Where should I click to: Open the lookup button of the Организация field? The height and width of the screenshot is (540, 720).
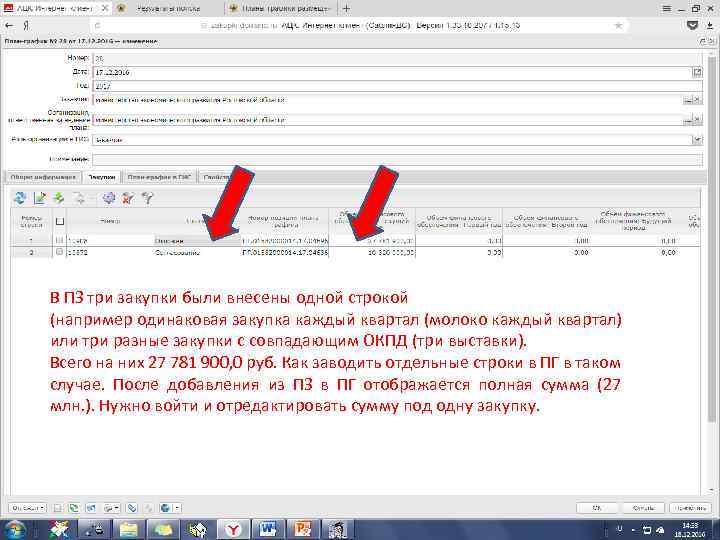tap(688, 120)
